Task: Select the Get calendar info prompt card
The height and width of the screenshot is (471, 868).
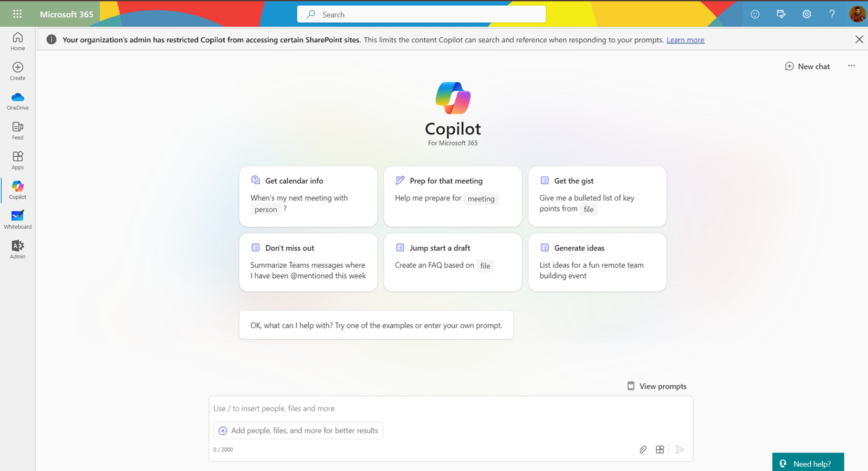Action: [308, 196]
